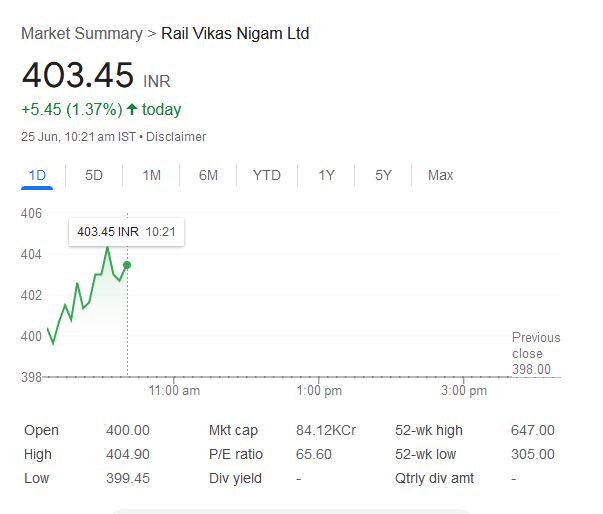Click the green upward arrow icon

[x=131, y=109]
